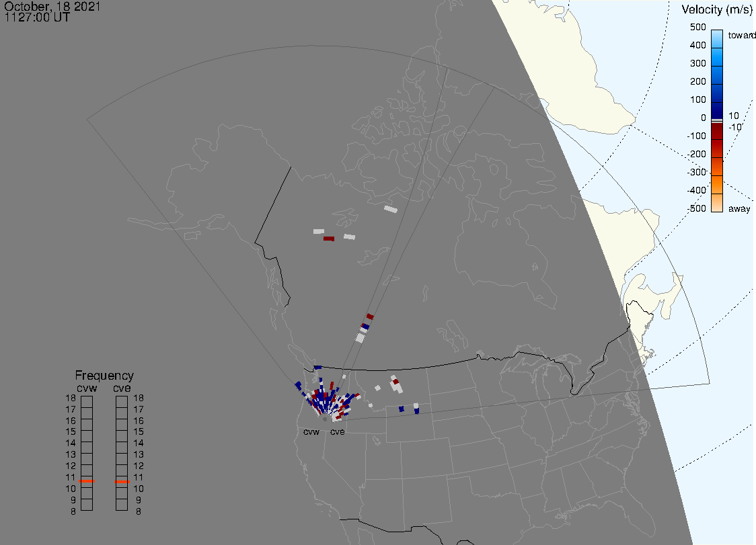
Task: Click the northernmost white scatter cell
Action: [x=391, y=209]
